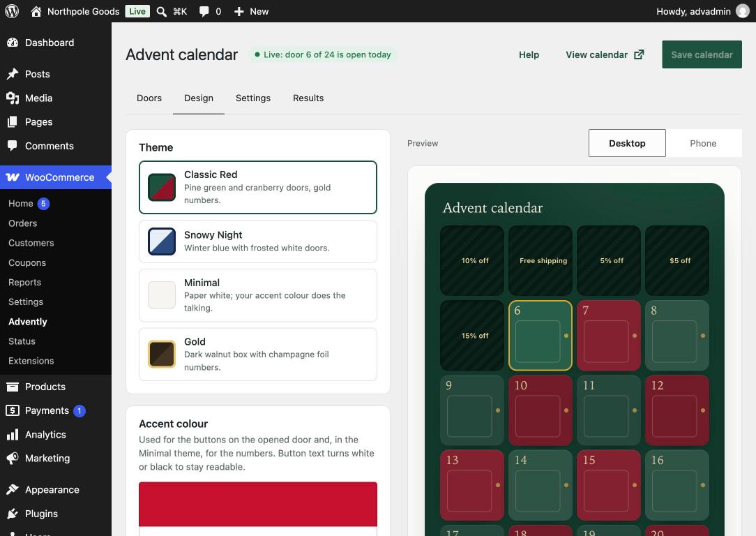Open WooCommerce Settings submenu item
756x536 pixels.
(26, 301)
